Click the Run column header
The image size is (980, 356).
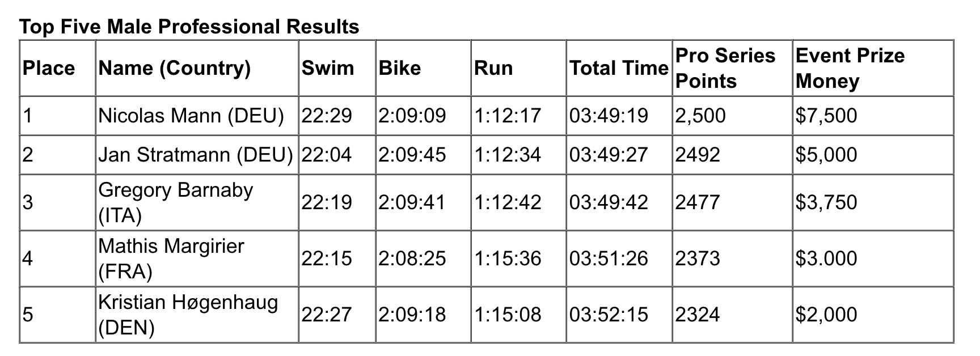518,68
